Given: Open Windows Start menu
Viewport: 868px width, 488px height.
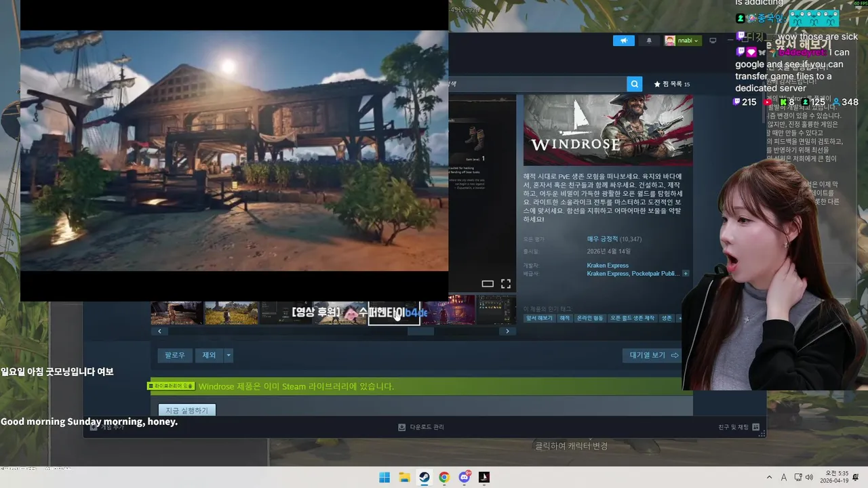Looking at the screenshot, I should [384, 477].
